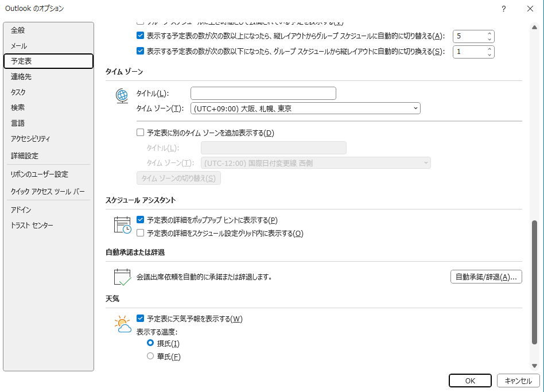The image size is (544, 392).
Task: Open リボンのユーザー設定 category
Action: [49, 174]
